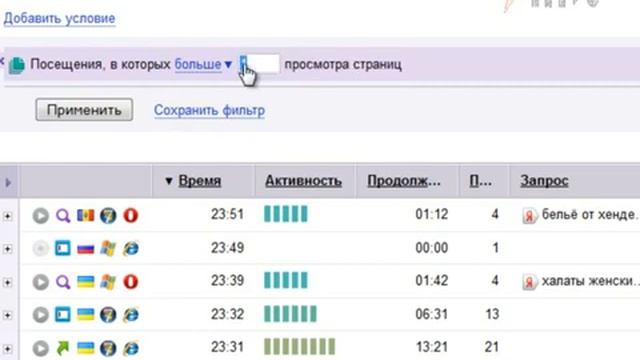The width and height of the screenshot is (640, 360).
Task: Click the query text 'халаты женски'
Action: coord(590,281)
